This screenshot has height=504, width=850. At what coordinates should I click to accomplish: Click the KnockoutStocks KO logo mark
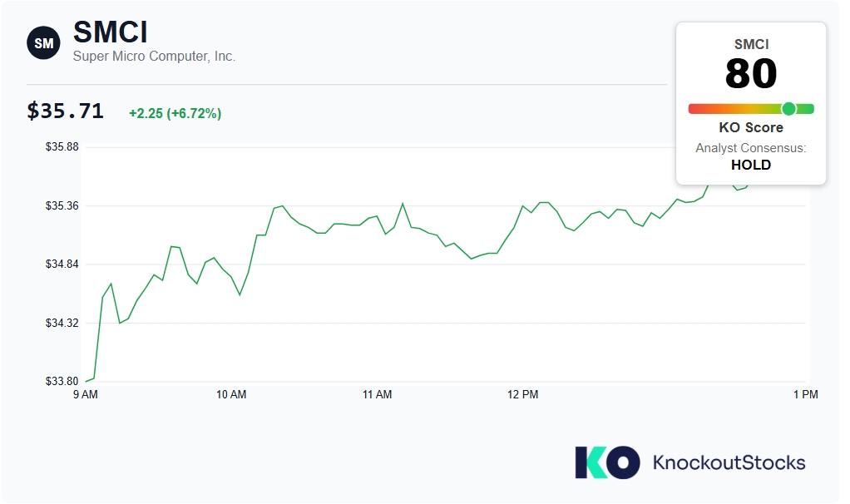click(607, 462)
